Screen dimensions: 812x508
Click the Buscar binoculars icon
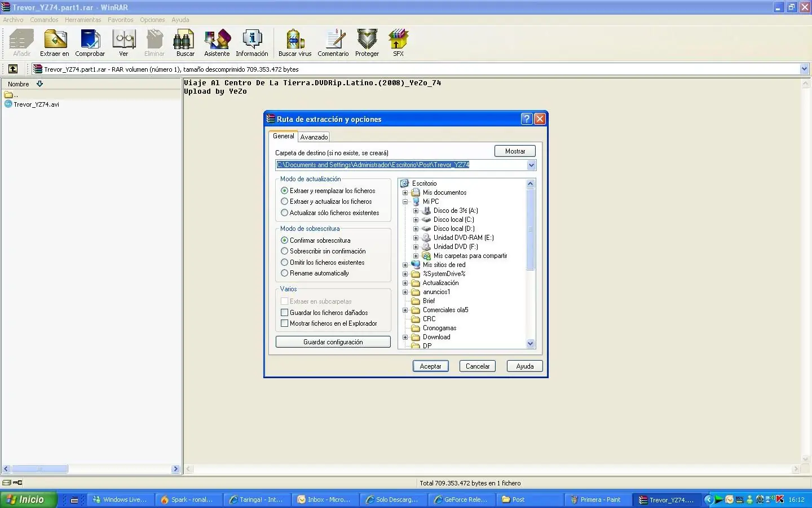185,43
